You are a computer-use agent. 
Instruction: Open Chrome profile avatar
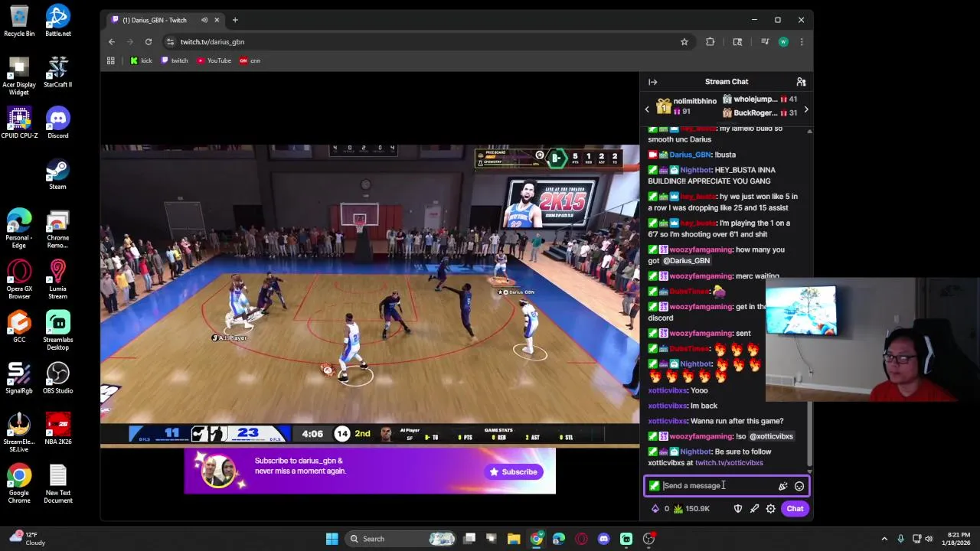[x=783, y=42]
